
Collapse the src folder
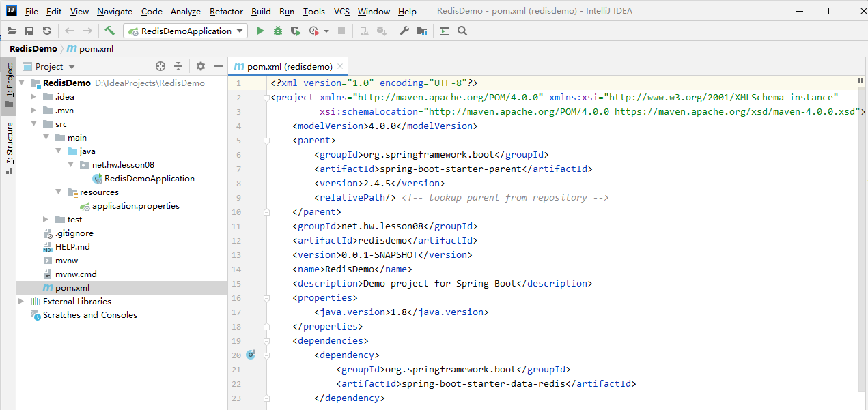[x=34, y=123]
